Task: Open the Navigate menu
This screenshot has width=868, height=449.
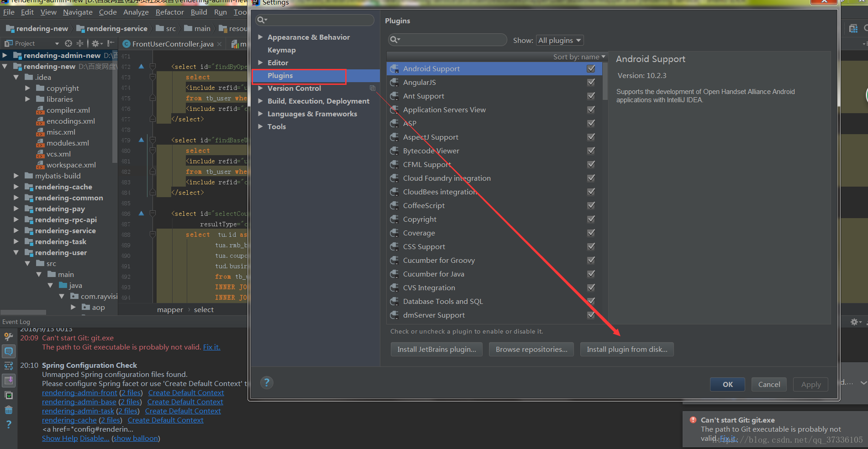Action: (78, 12)
